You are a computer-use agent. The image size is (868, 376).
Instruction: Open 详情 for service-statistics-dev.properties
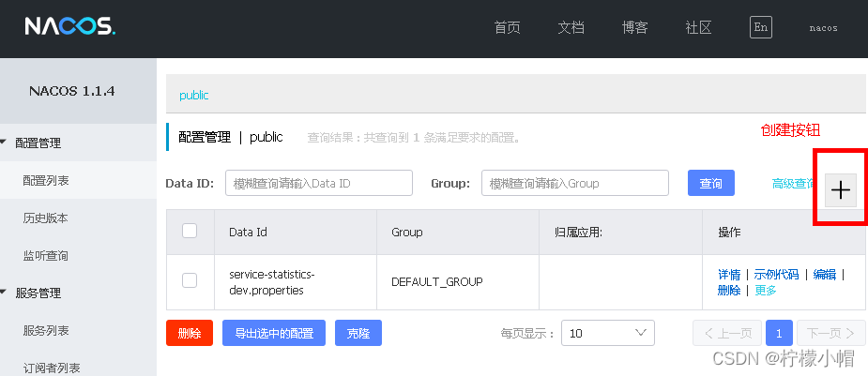point(729,274)
